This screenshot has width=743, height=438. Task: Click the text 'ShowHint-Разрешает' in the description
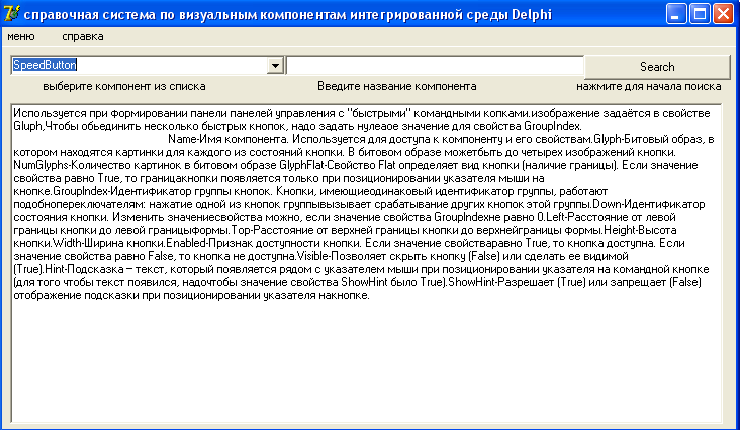click(500, 283)
